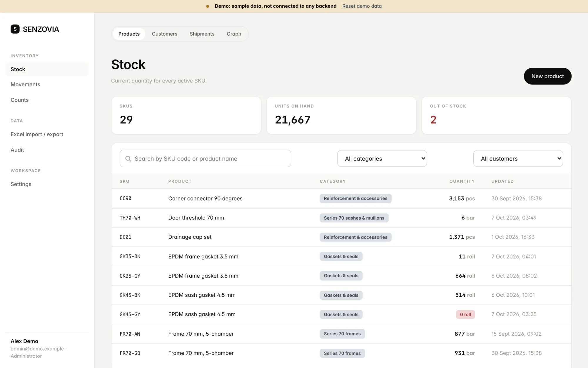Switch to the Customers tab
Image resolution: width=588 pixels, height=368 pixels.
[165, 34]
